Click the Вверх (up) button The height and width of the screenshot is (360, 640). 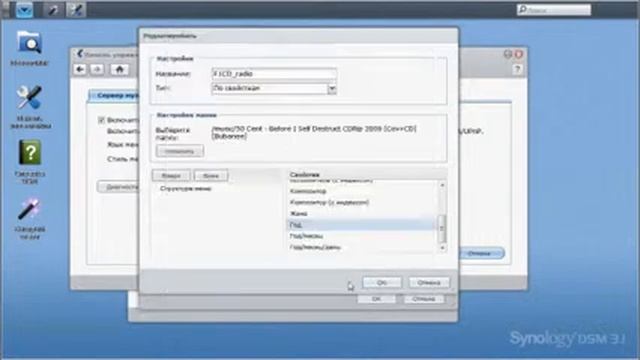[171, 176]
